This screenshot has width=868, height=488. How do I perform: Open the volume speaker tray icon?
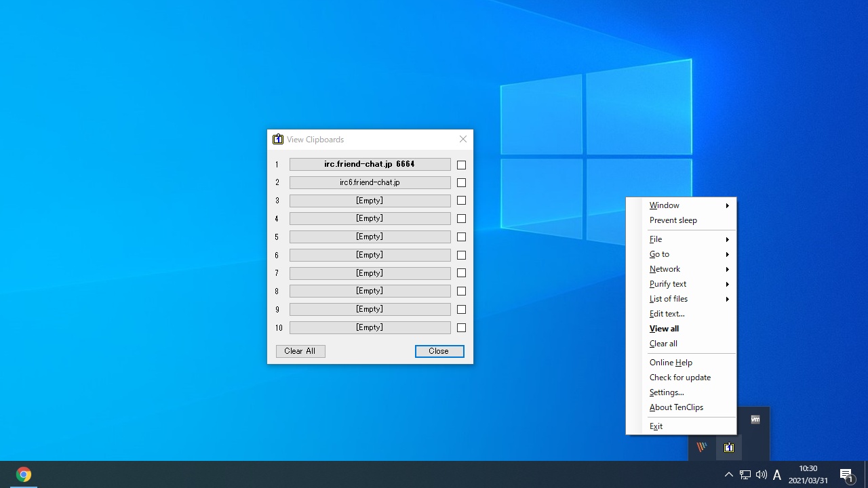click(762, 474)
